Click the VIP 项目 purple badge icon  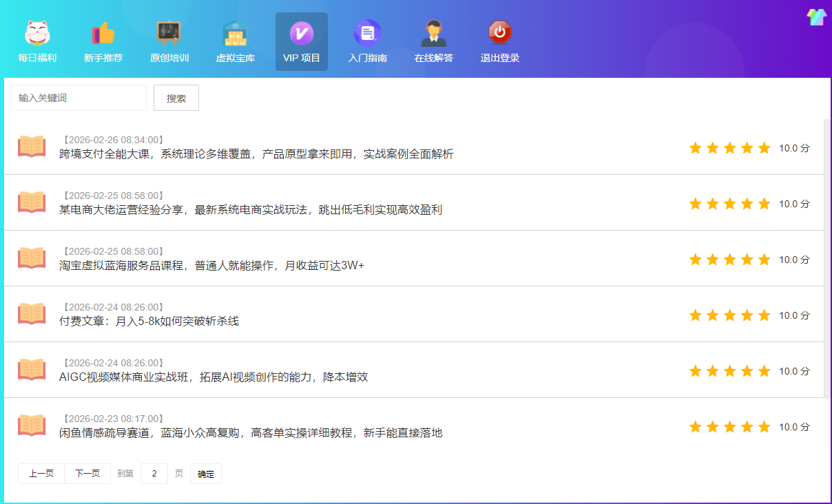point(301,34)
